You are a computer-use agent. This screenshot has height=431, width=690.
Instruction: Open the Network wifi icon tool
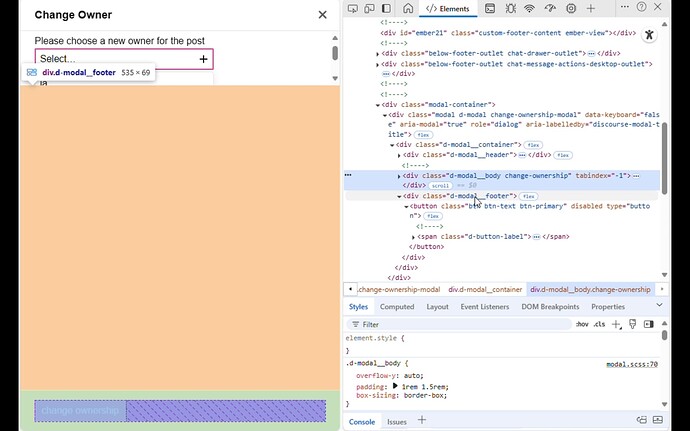pos(529,8)
